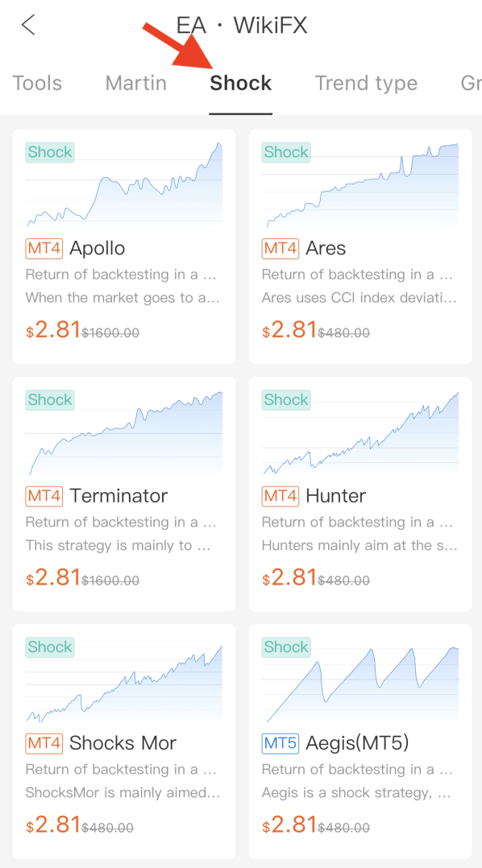The image size is (482, 868).
Task: Click the Shock tag on Hunter card
Action: click(286, 399)
